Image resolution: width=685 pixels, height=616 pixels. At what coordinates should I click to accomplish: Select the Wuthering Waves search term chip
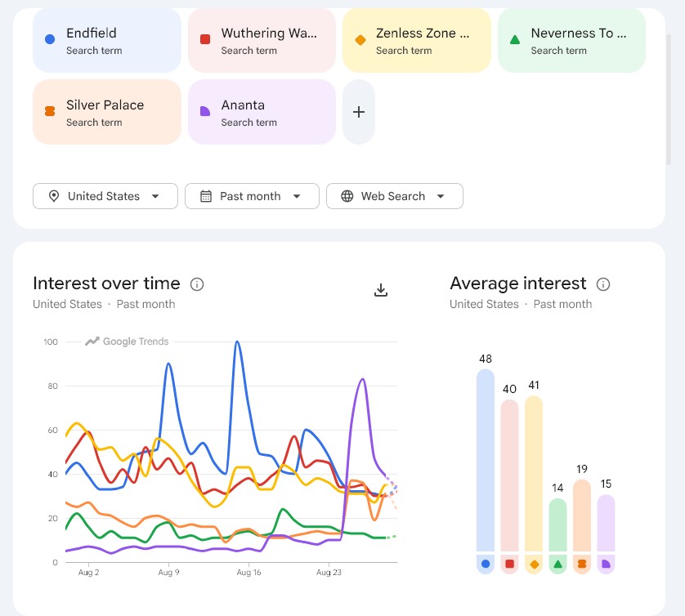tap(262, 41)
